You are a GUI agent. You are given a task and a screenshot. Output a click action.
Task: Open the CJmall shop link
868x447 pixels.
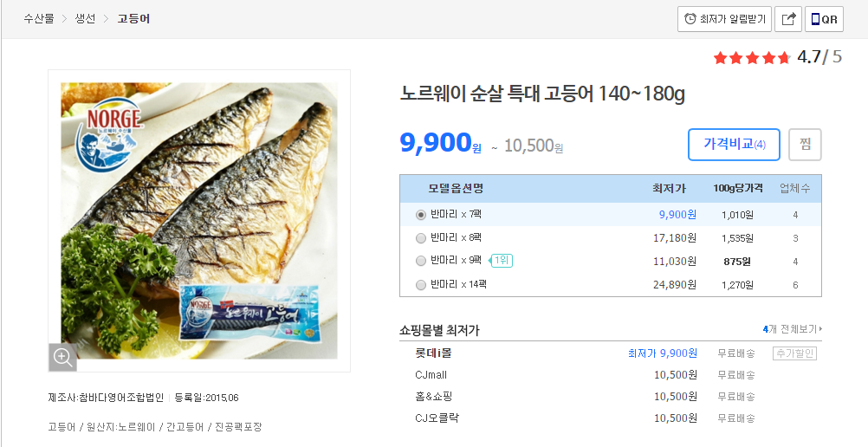tap(431, 375)
